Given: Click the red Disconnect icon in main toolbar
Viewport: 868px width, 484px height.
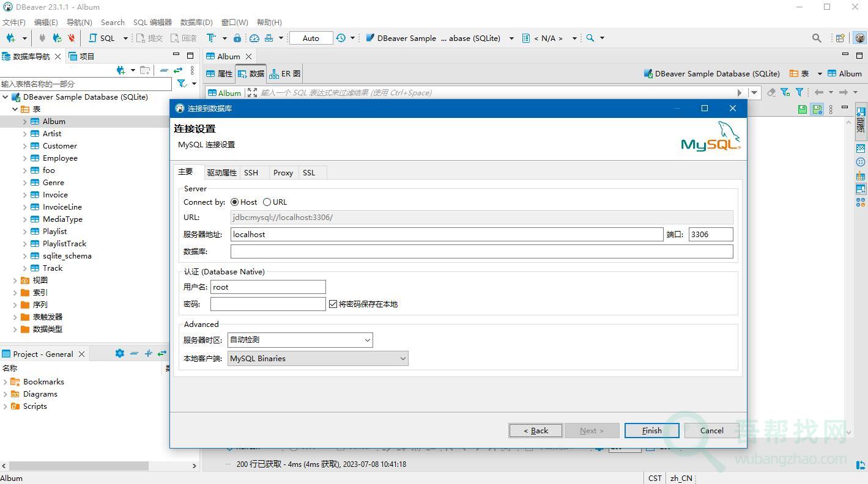Looking at the screenshot, I should (72, 38).
